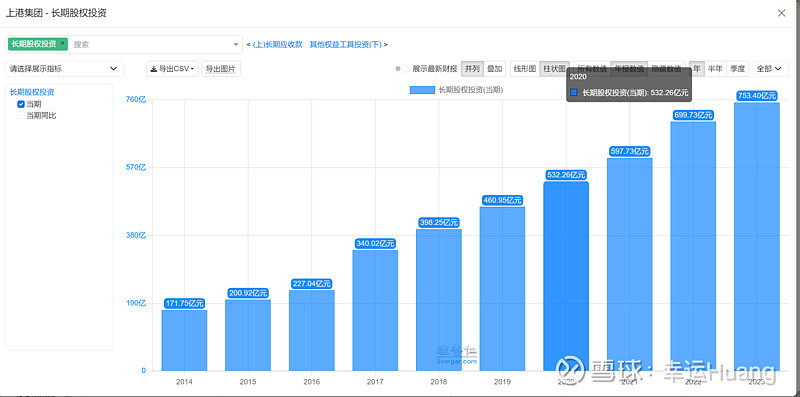Click the 导出图片 button

(221, 69)
